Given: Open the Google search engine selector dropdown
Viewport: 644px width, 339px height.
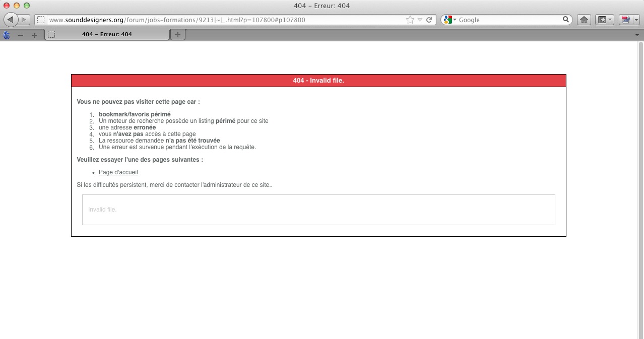Looking at the screenshot, I should 449,20.
